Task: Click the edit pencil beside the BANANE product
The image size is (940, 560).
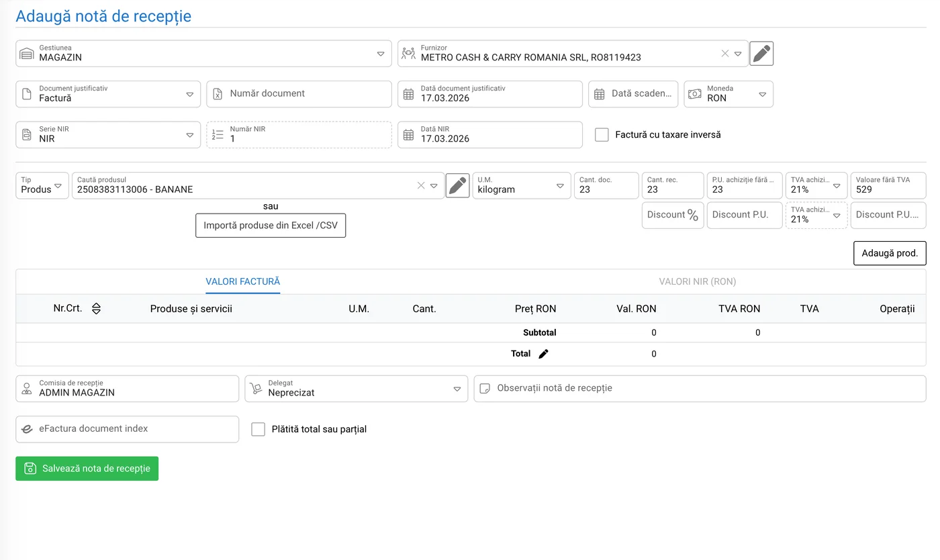Action: (457, 186)
